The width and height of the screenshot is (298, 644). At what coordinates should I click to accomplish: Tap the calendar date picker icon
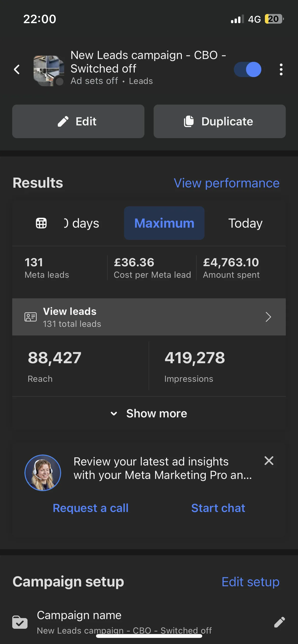click(41, 223)
